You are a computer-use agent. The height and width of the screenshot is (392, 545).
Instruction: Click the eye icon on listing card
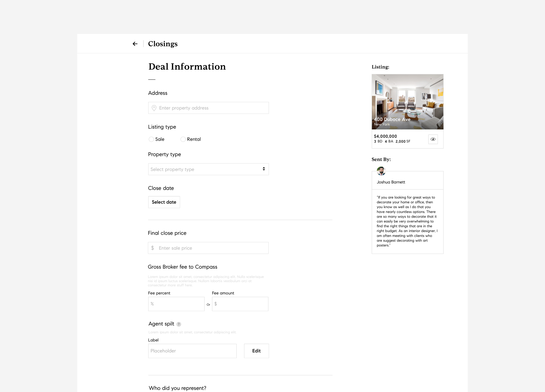coord(433,139)
